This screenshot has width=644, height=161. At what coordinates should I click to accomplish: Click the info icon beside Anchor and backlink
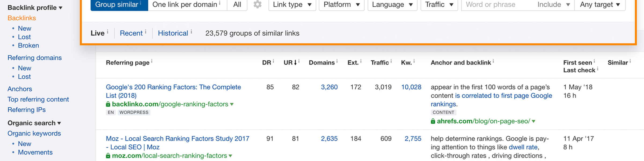coord(493,61)
